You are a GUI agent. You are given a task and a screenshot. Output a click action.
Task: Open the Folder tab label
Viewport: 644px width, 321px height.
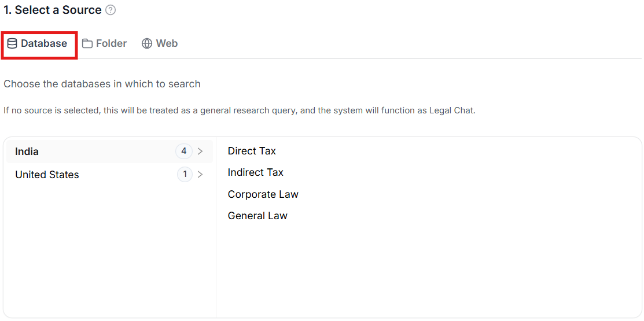(111, 43)
